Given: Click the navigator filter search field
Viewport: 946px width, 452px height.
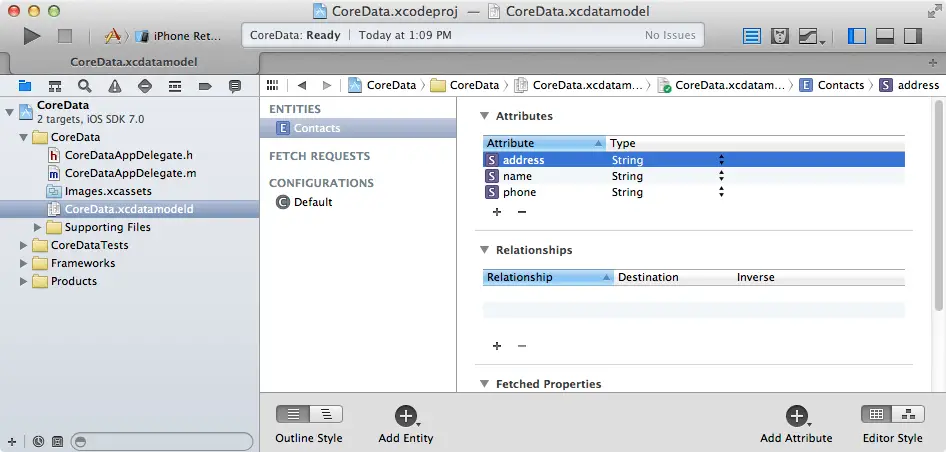Looking at the screenshot, I should point(162,441).
